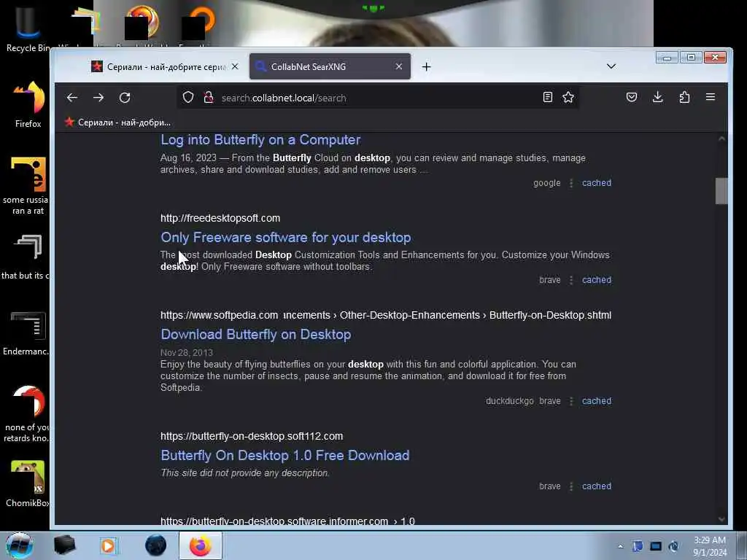
Task: Click the page scrollbar thumb
Action: point(721,191)
